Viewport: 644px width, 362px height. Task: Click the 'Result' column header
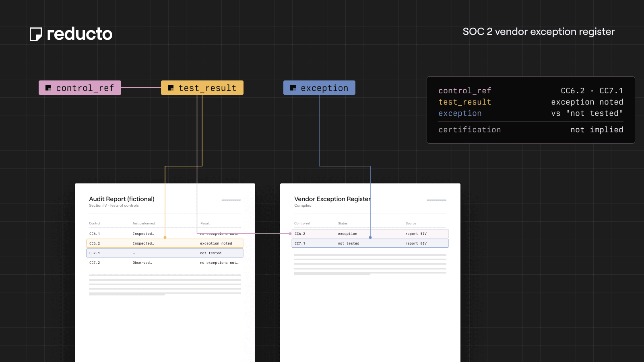point(205,223)
